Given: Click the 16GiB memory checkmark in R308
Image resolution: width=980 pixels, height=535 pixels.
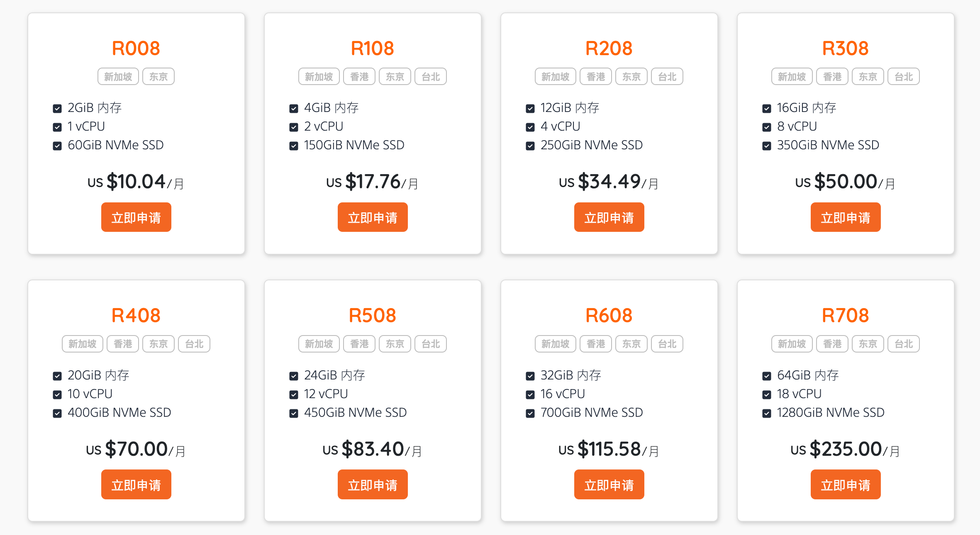Looking at the screenshot, I should [767, 109].
